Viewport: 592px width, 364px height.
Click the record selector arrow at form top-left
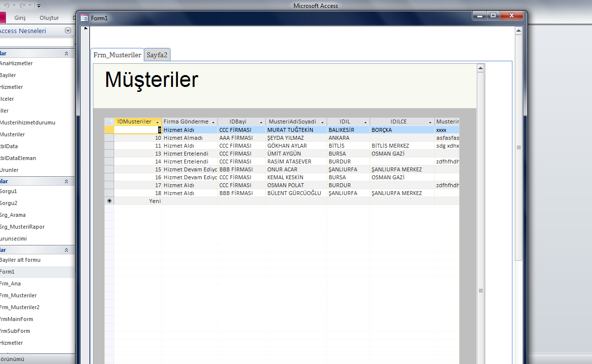pyautogui.click(x=85, y=29)
